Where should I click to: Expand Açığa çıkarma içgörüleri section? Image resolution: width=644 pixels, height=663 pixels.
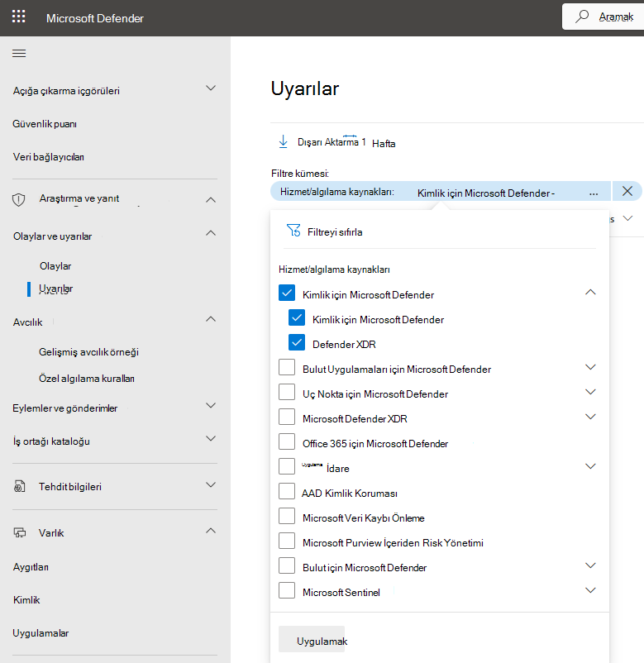tap(211, 88)
